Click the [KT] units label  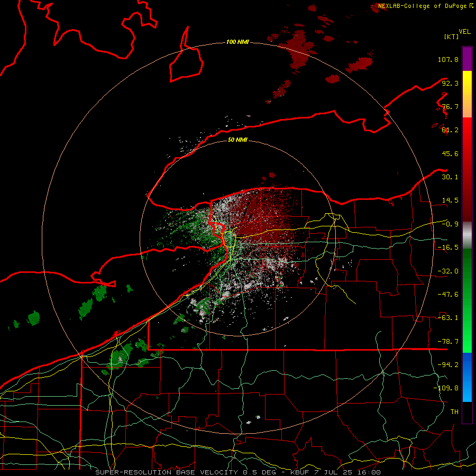[452, 36]
